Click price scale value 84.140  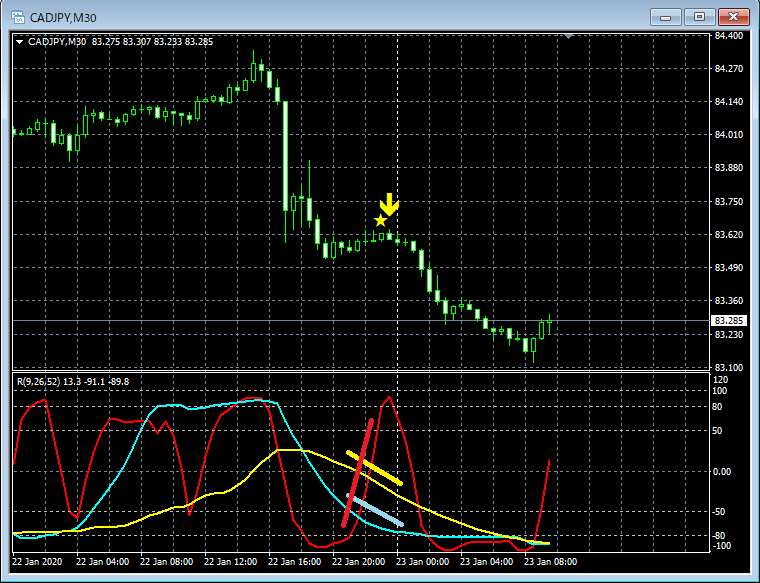pyautogui.click(x=729, y=102)
